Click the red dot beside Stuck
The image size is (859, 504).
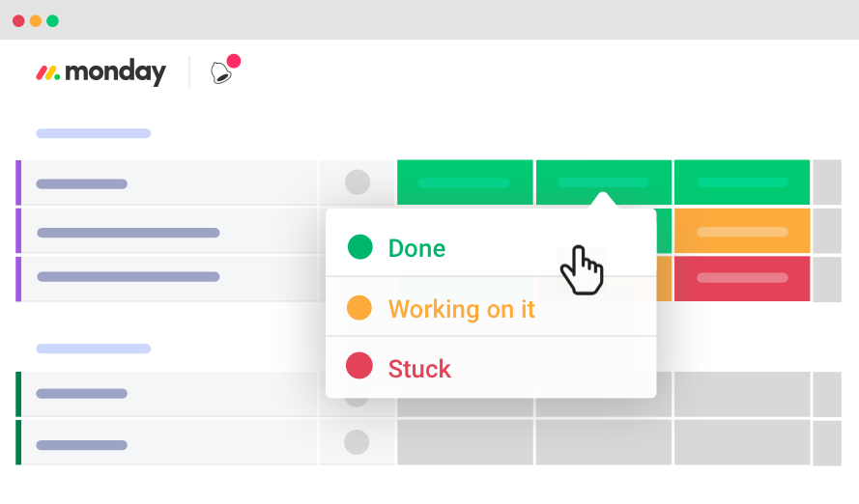pos(359,367)
